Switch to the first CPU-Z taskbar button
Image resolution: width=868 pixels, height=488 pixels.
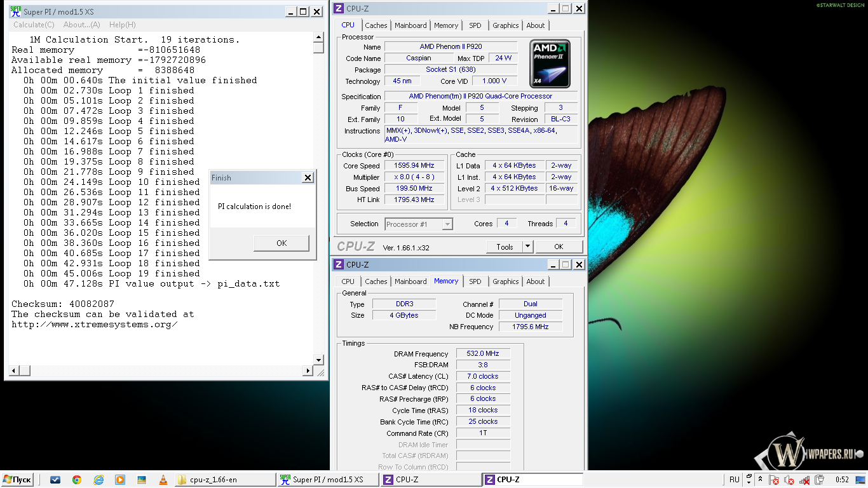[x=430, y=480]
